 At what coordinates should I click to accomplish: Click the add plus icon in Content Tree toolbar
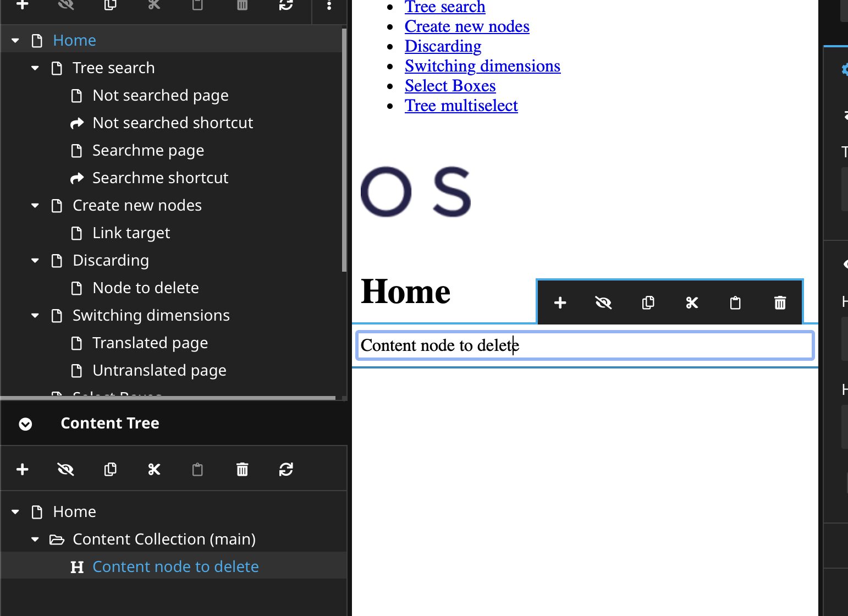tap(23, 469)
